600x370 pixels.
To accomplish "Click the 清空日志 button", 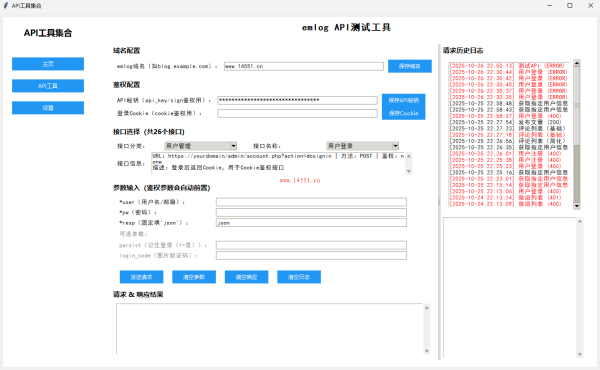I will pyautogui.click(x=299, y=277).
